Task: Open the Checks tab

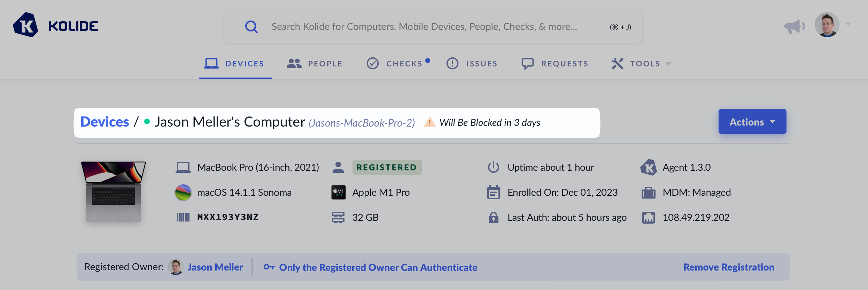Action: point(398,64)
